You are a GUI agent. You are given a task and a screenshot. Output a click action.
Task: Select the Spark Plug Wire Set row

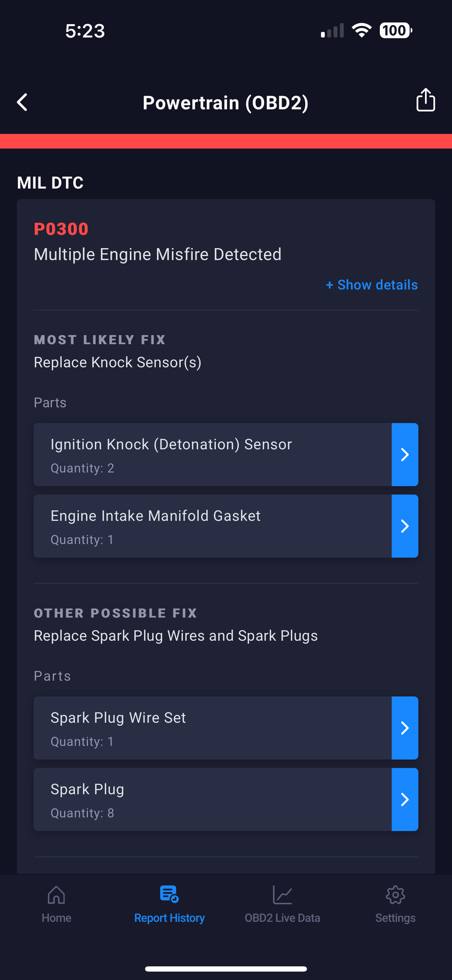212,728
